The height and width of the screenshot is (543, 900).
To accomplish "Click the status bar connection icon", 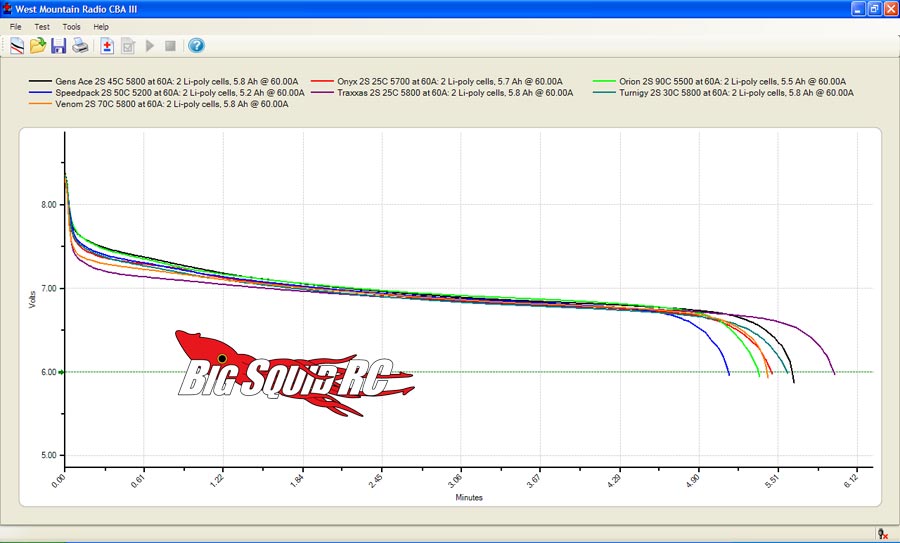I will [883, 534].
